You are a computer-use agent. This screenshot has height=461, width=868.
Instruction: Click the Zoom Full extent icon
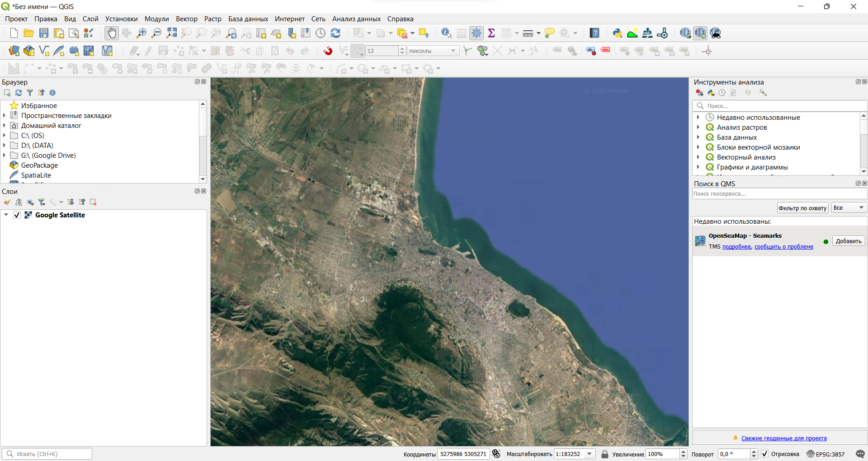[171, 33]
